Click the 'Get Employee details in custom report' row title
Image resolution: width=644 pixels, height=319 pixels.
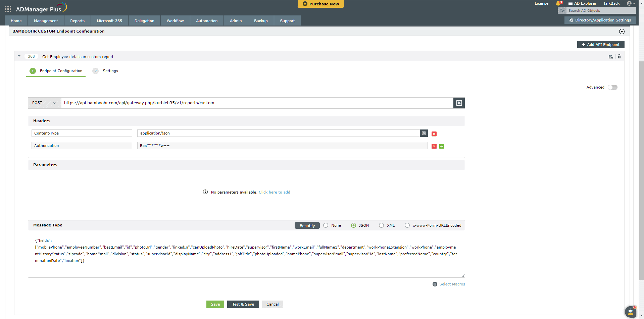[78, 57]
